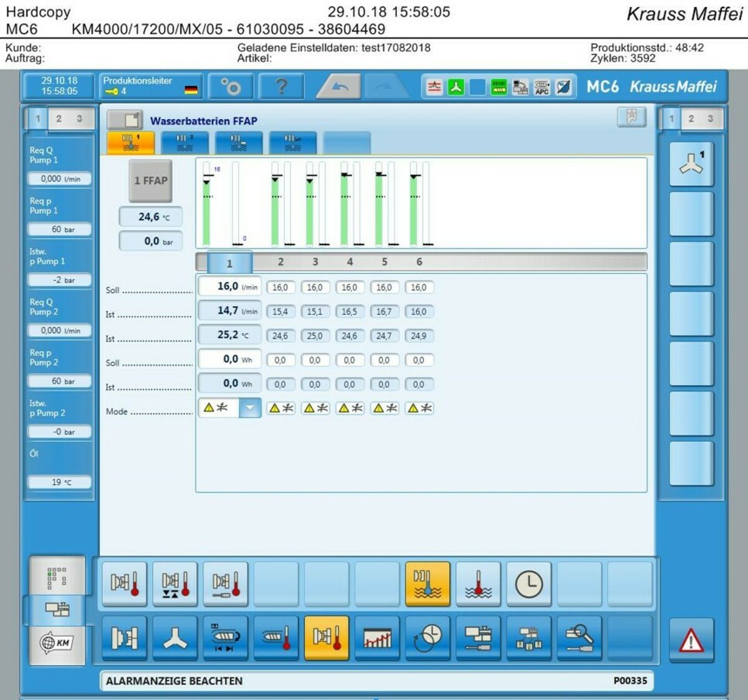Click the bookmark icon at top of the page
Image resolution: width=748 pixels, height=700 pixels.
tap(631, 117)
